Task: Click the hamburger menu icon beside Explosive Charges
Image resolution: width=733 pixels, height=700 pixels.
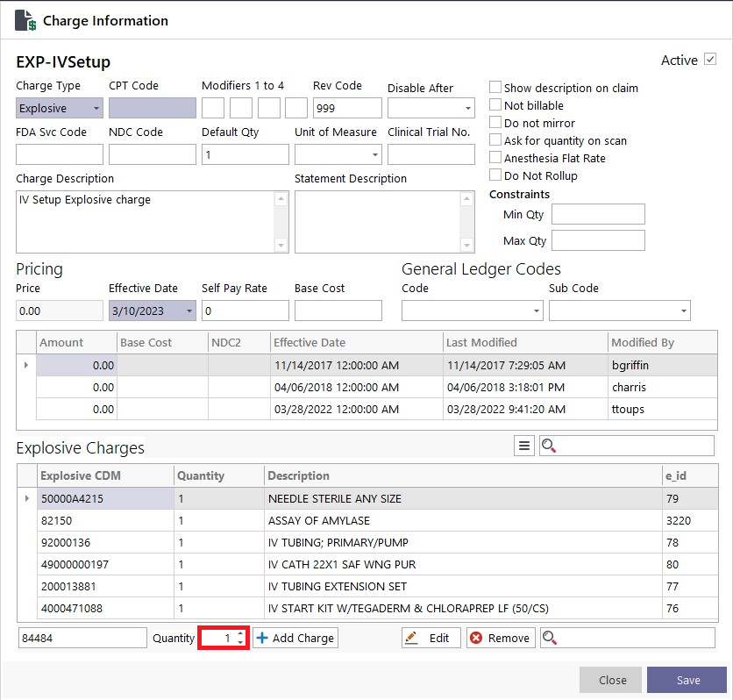Action: click(x=524, y=446)
